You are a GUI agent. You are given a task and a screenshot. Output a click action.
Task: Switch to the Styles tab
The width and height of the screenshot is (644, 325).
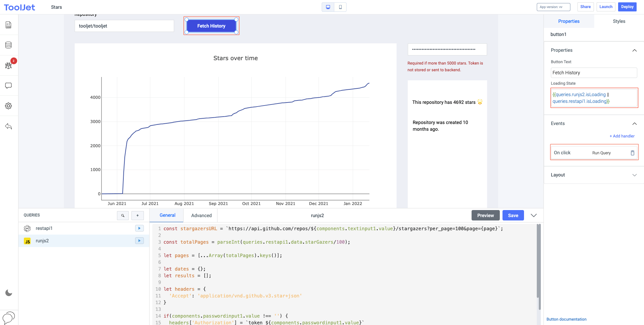click(x=619, y=21)
